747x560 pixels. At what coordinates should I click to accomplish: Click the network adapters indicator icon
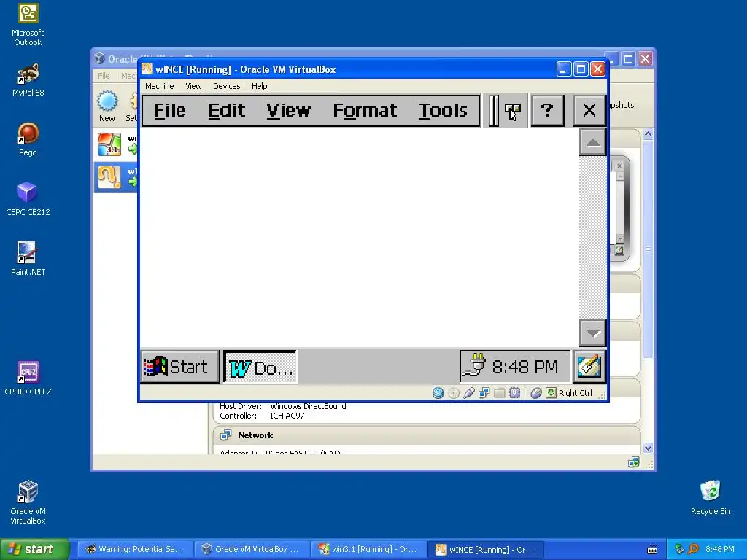(x=484, y=393)
